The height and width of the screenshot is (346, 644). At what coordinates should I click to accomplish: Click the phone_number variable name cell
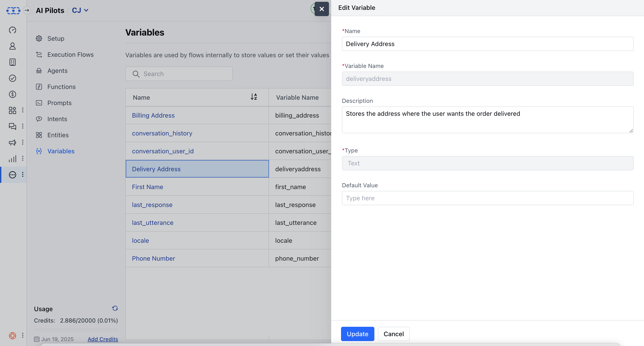point(297,258)
